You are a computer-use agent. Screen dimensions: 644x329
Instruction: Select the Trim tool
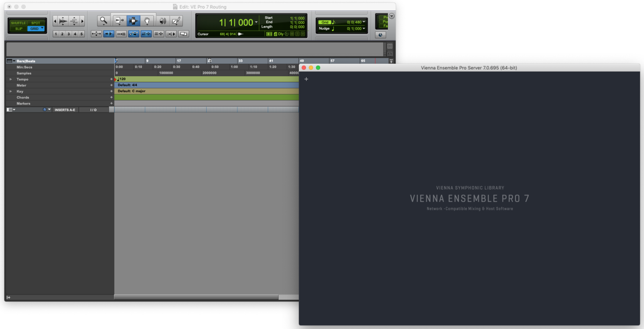pyautogui.click(x=119, y=21)
